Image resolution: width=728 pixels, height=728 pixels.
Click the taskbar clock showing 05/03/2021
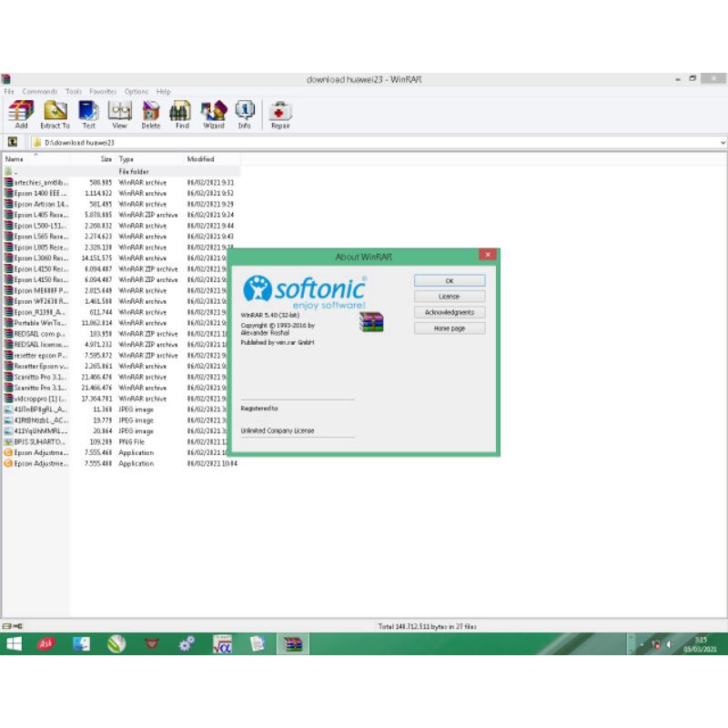coord(700,644)
